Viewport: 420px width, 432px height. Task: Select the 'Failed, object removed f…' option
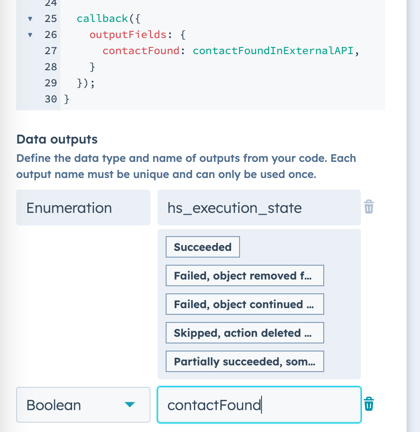click(x=245, y=276)
